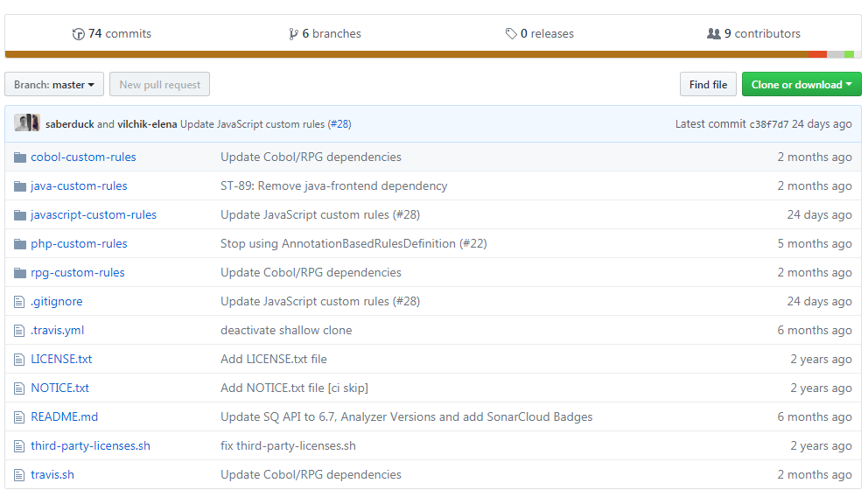
Task: Click the commits history clock icon
Action: pyautogui.click(x=78, y=34)
